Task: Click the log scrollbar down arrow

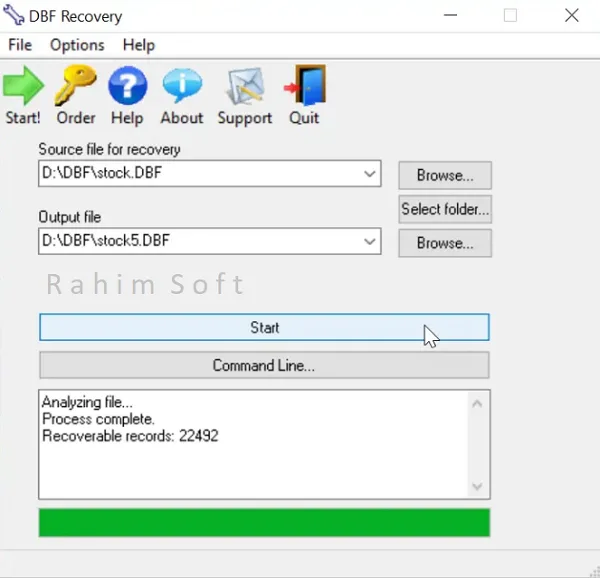Action: coord(477,487)
